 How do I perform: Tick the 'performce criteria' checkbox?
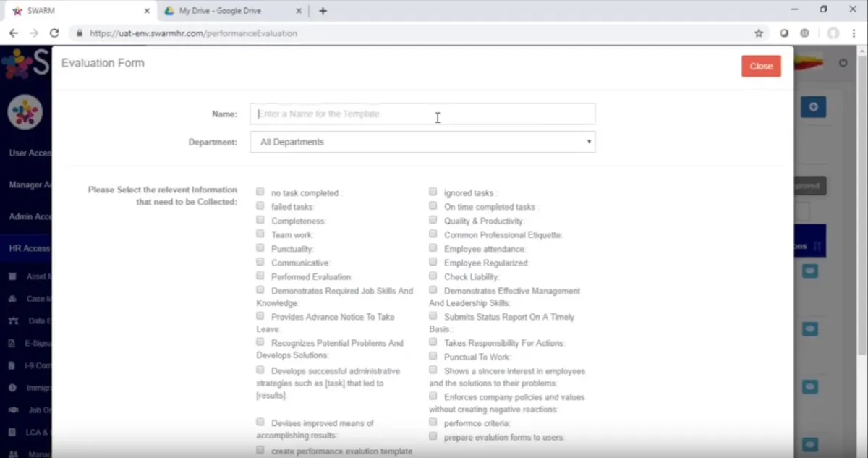point(433,422)
